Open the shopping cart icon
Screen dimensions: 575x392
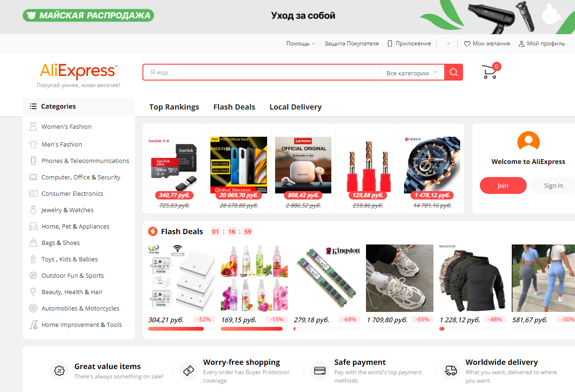(x=490, y=72)
